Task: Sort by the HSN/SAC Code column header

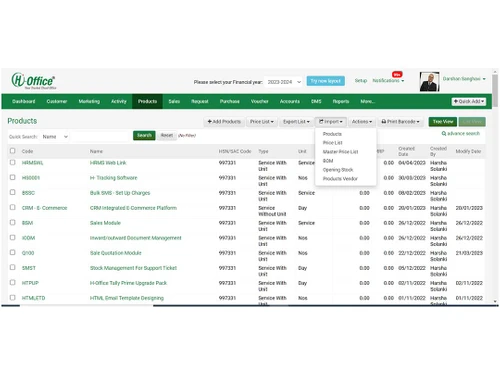Action: (235, 151)
